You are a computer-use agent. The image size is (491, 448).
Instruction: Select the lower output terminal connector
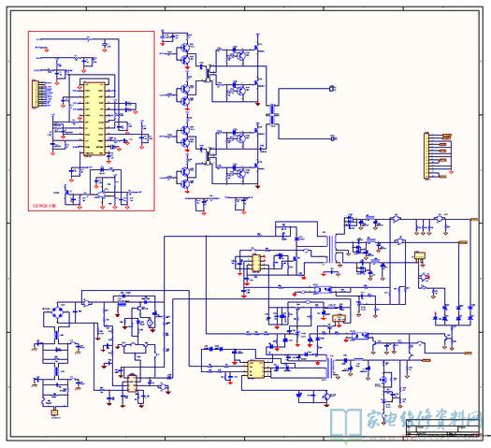[x=333, y=138]
